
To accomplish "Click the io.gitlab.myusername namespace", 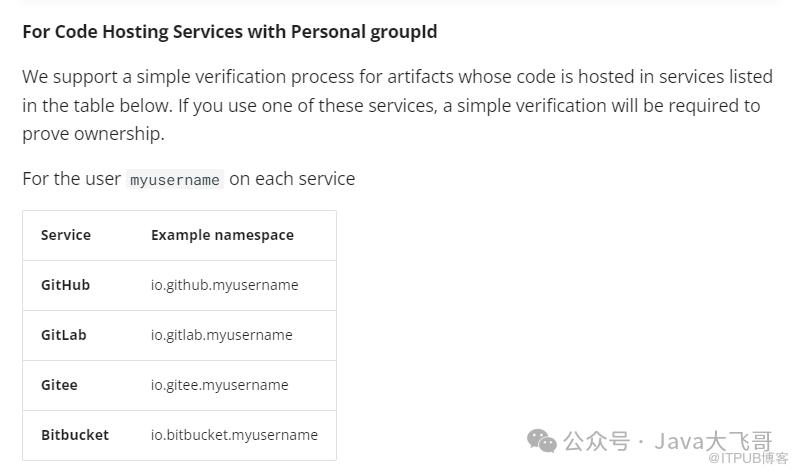I will [x=221, y=335].
